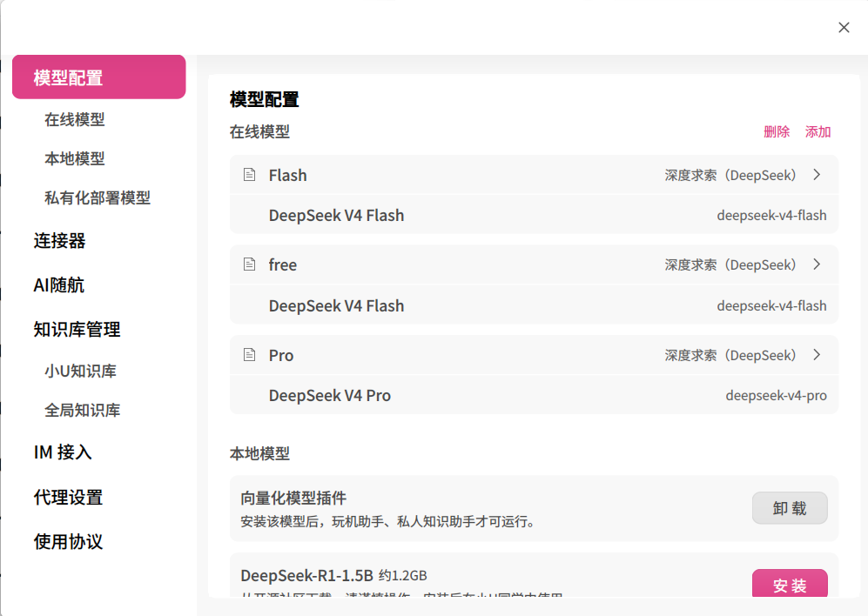
Task: Select the free configuration name
Action: (283, 265)
